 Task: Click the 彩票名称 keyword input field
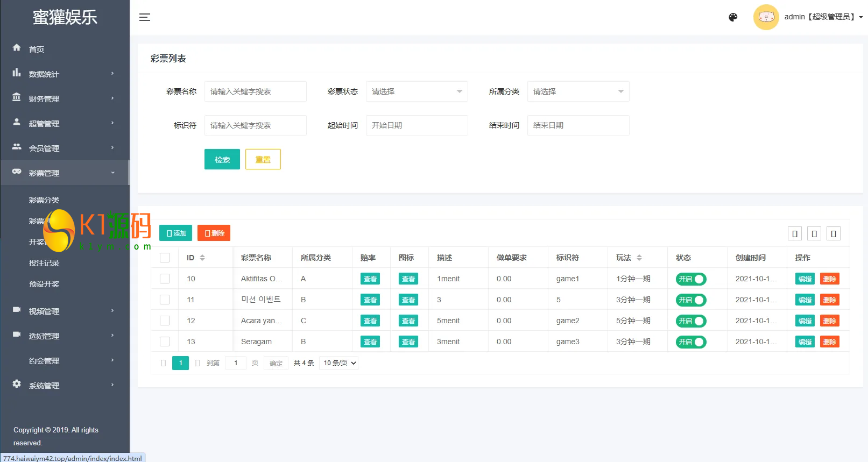tap(256, 91)
